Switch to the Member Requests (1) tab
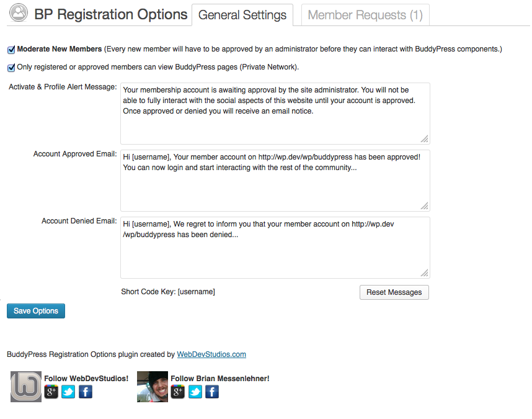532x419 pixels. [365, 15]
